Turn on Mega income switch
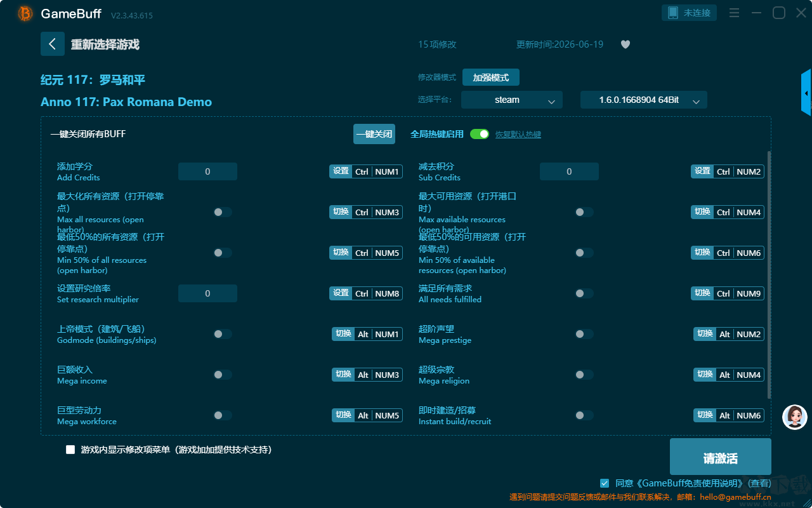The width and height of the screenshot is (812, 508). click(x=223, y=375)
